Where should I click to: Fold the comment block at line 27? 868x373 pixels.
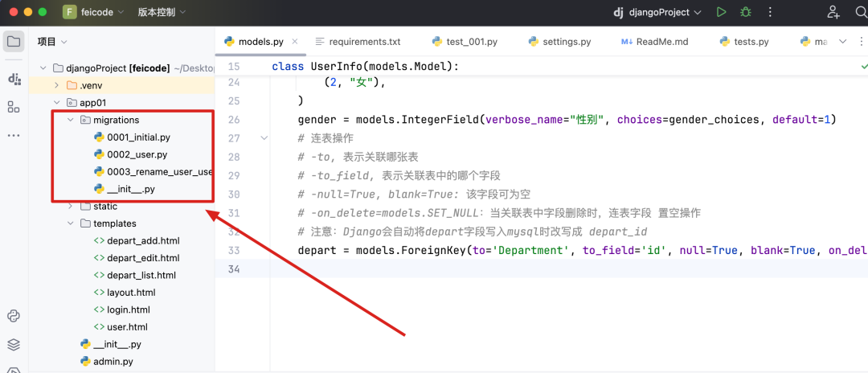tap(264, 137)
